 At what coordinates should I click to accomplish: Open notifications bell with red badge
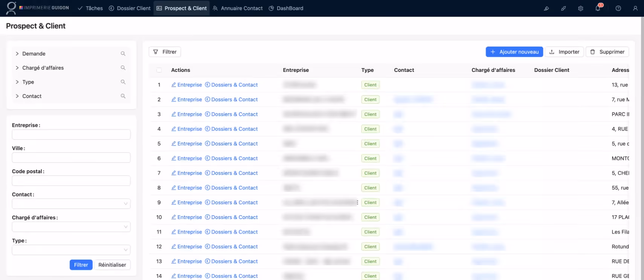(598, 8)
